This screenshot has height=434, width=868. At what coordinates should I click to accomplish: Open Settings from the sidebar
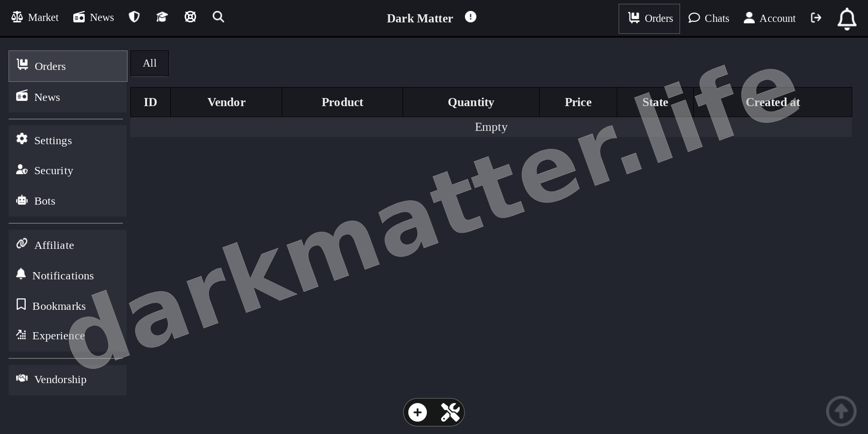point(68,140)
